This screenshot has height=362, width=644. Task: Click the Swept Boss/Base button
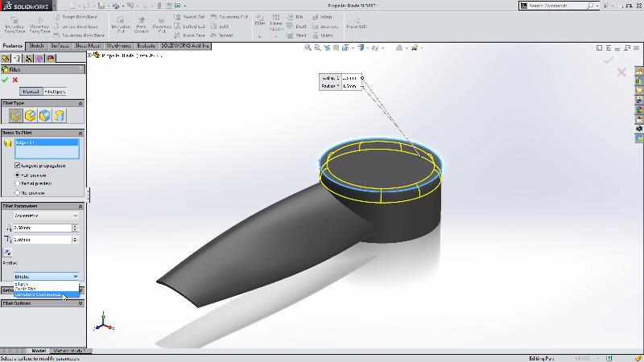pyautogui.click(x=76, y=17)
